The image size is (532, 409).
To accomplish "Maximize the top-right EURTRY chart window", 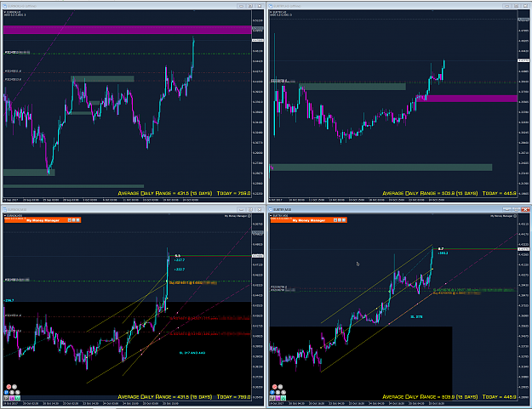I will [516, 6].
